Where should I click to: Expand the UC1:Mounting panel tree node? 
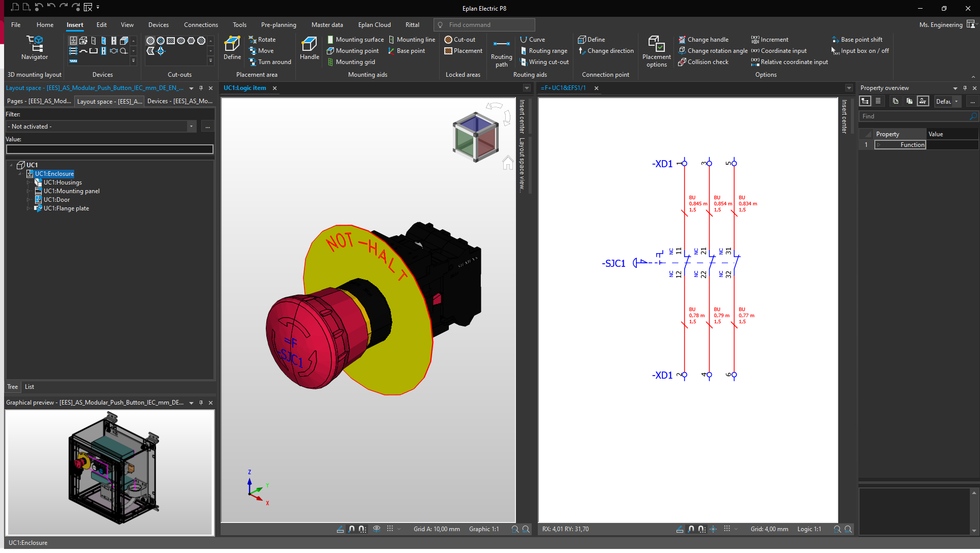[x=28, y=191]
